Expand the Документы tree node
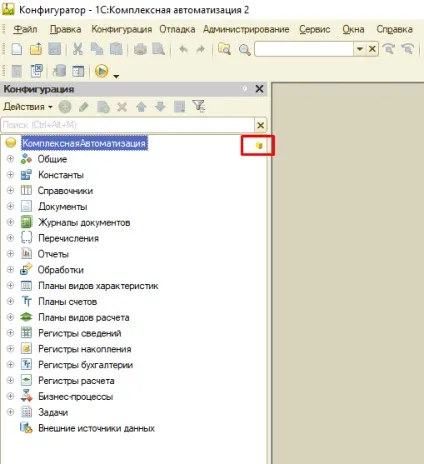424x464 pixels. [x=10, y=206]
